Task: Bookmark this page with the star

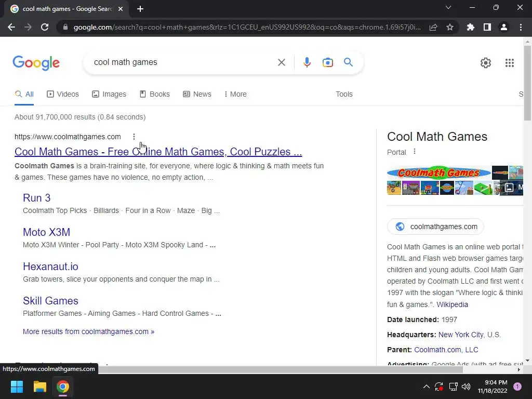Action: [x=450, y=27]
